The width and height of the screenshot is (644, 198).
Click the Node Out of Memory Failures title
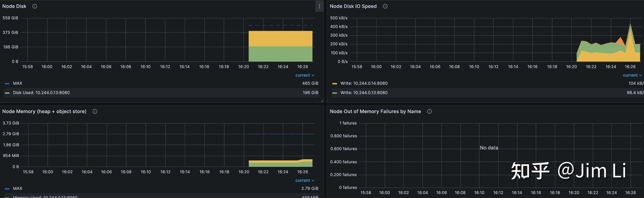click(x=375, y=111)
